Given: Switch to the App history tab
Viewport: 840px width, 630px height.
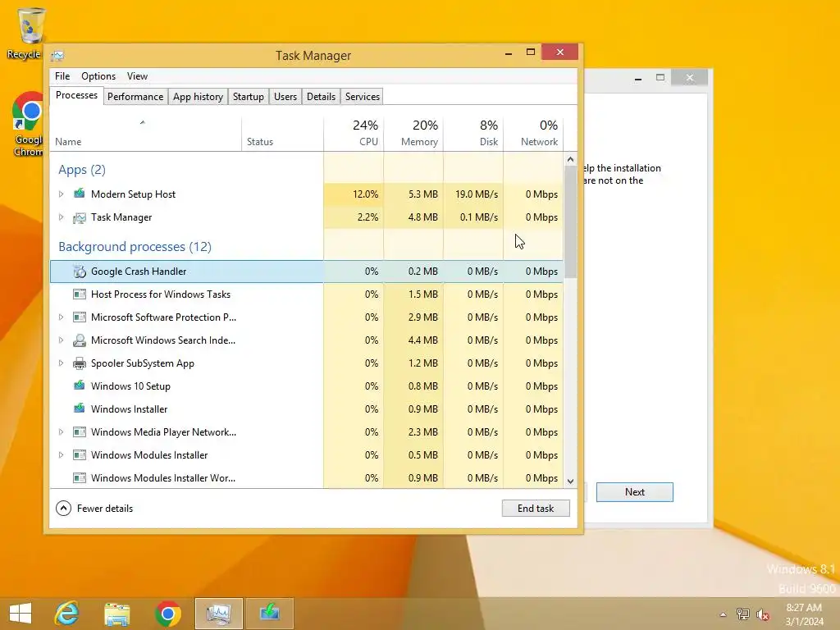Looking at the screenshot, I should click(198, 97).
